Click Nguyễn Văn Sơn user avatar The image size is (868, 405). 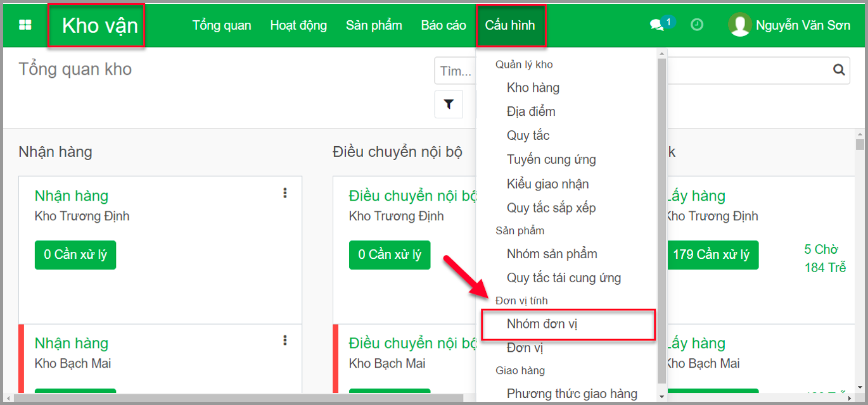739,25
